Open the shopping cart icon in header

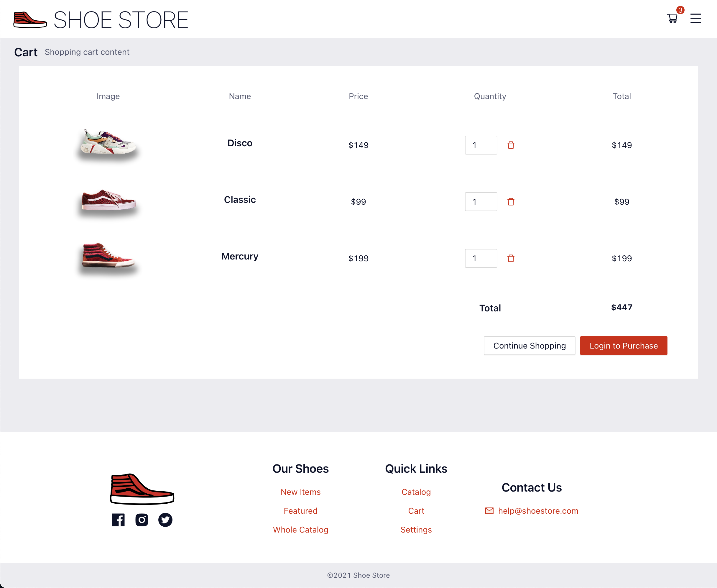[672, 18]
